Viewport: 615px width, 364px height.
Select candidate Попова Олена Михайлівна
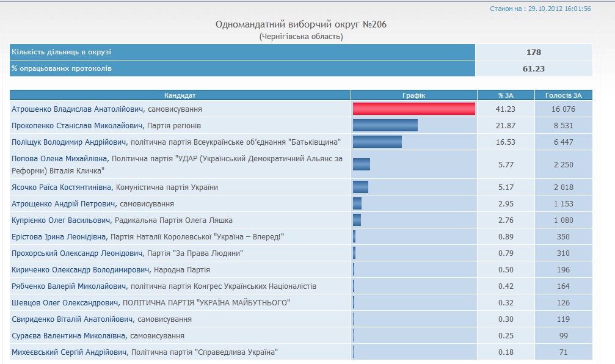[59, 159]
